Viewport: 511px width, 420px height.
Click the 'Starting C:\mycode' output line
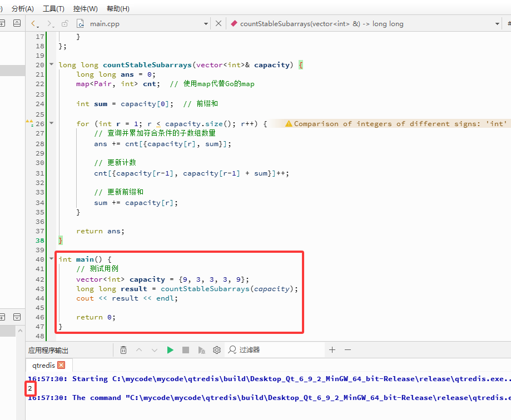[x=269, y=379]
